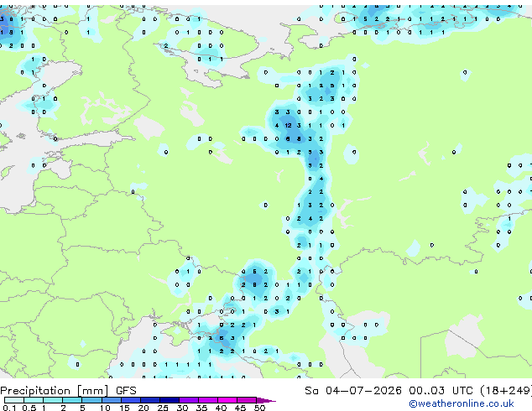Screen dimensions: 532x411
Task: Click the date 'Sa 04-07-2026'
Action: (x=353, y=391)
